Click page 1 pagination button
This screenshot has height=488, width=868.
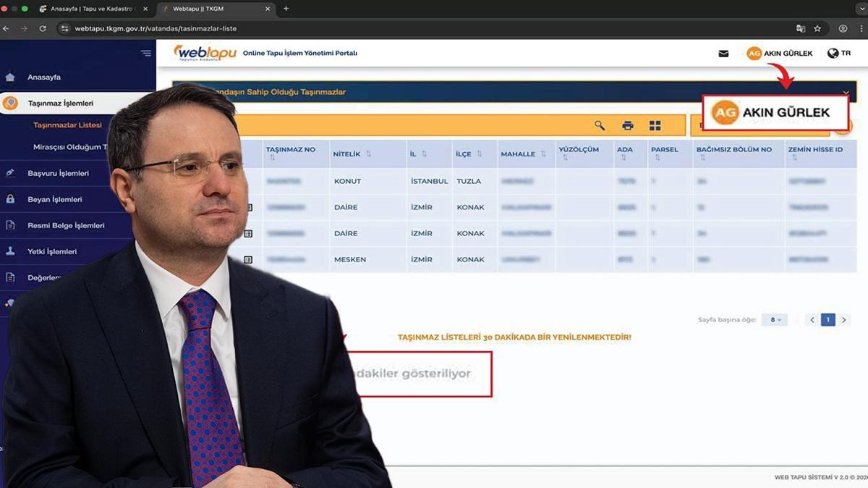pyautogui.click(x=827, y=320)
